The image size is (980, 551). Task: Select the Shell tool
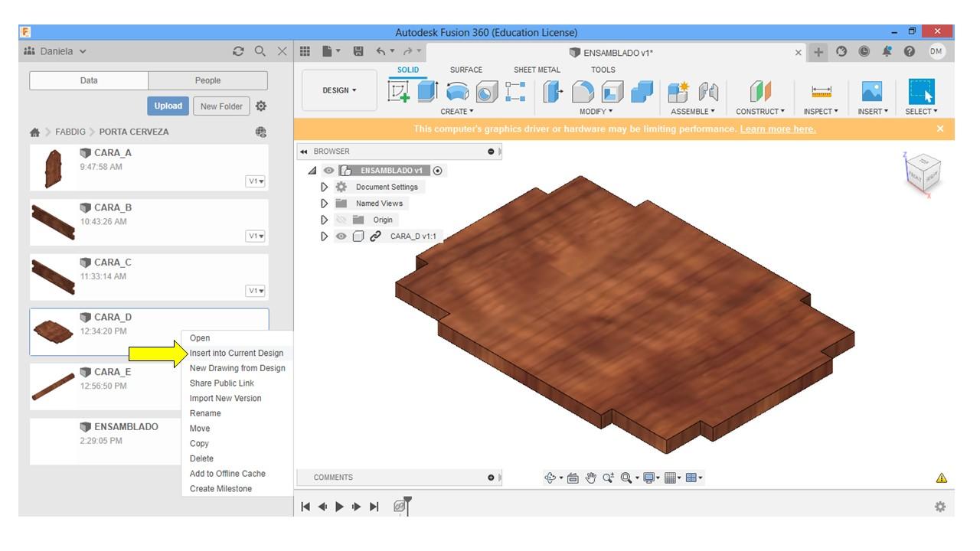[x=612, y=92]
